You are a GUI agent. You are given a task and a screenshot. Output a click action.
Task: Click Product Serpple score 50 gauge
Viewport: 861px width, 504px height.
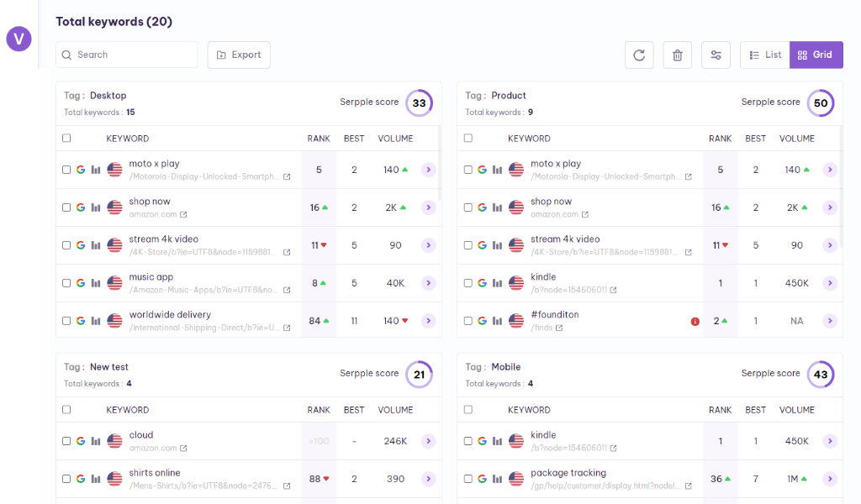(x=821, y=103)
